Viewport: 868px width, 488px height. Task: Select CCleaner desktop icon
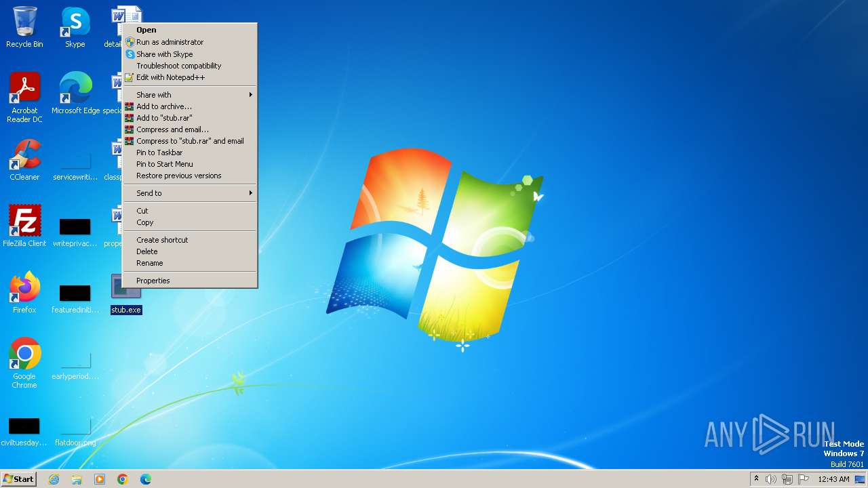[x=24, y=160]
